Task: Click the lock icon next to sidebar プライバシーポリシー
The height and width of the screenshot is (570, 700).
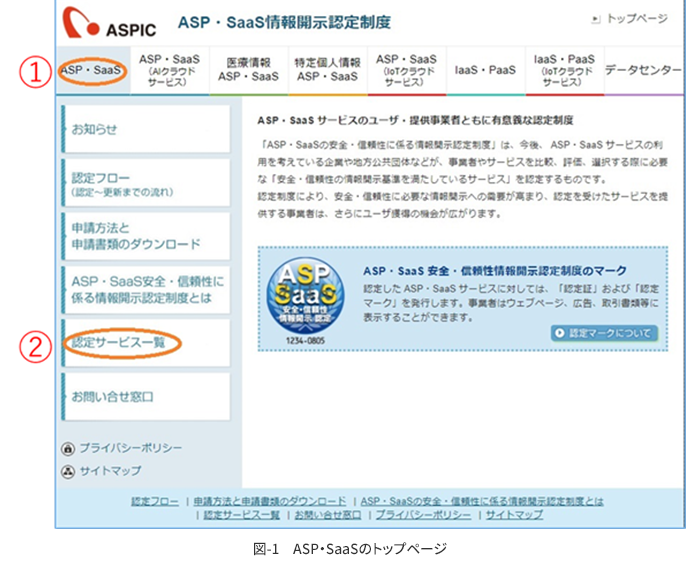Action: [x=69, y=449]
